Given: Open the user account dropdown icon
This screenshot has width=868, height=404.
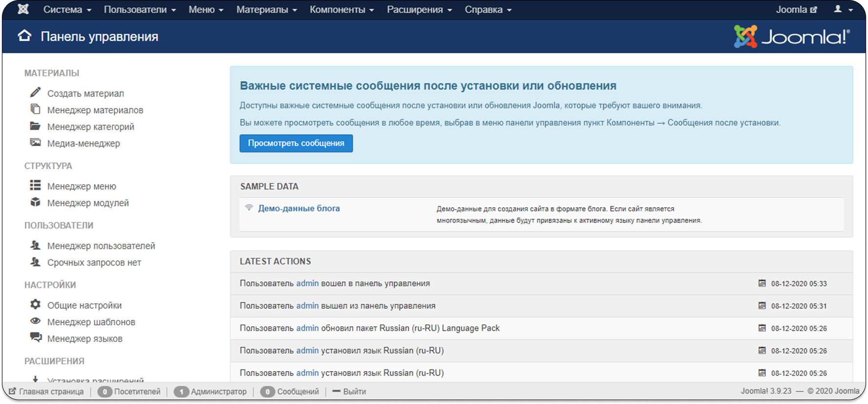Looking at the screenshot, I should click(843, 9).
